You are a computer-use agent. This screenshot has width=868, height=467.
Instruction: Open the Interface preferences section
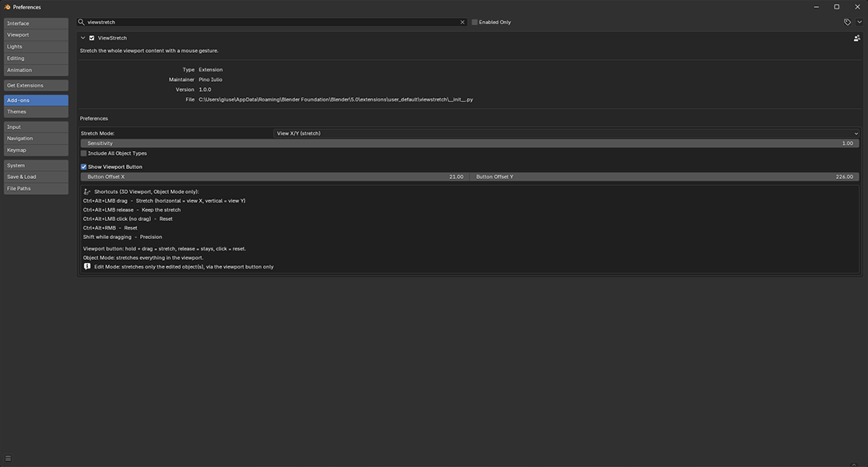pos(36,23)
